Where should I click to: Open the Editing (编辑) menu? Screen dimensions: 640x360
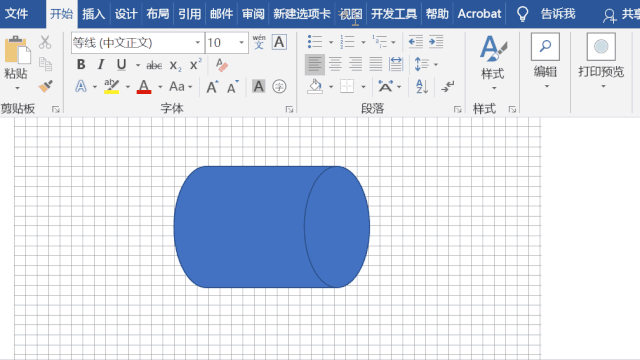545,61
